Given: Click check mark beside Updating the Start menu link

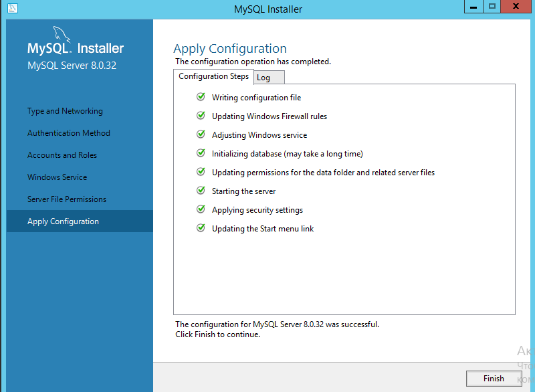Looking at the screenshot, I should point(201,228).
